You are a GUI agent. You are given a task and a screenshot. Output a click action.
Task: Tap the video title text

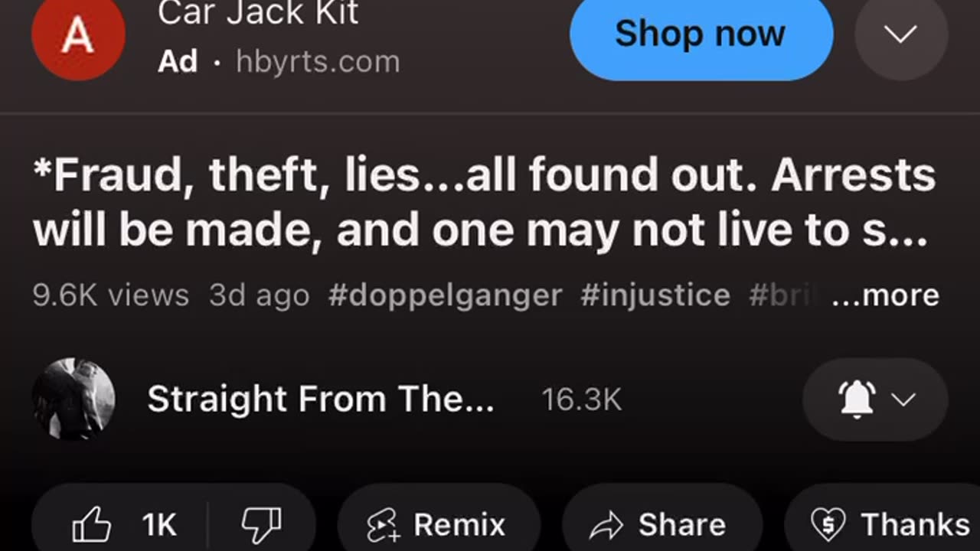[x=484, y=203]
